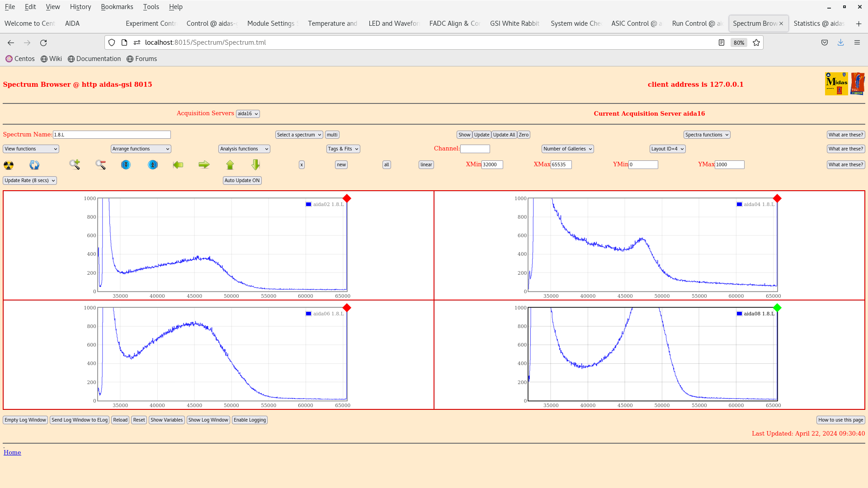Click the Channel input field

[475, 149]
